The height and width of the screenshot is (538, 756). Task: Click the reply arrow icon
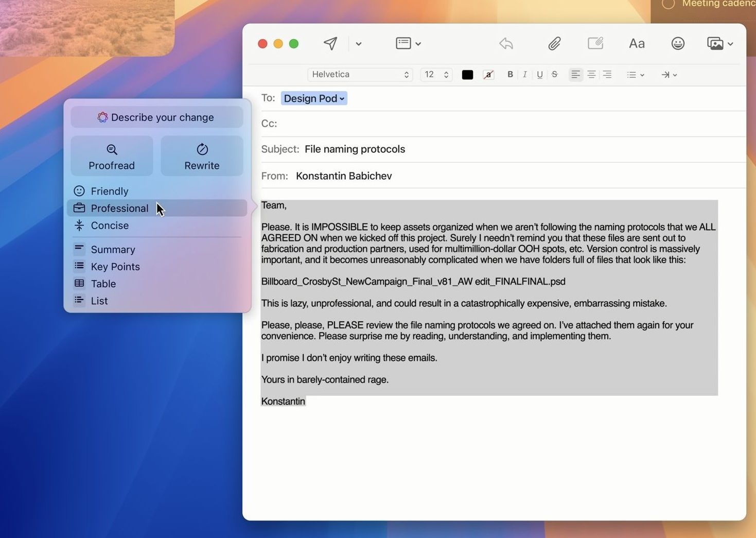(x=506, y=43)
